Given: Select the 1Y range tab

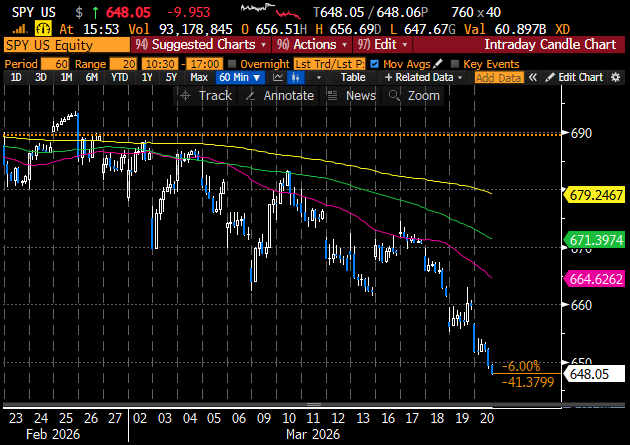Looking at the screenshot, I should 147,78.
